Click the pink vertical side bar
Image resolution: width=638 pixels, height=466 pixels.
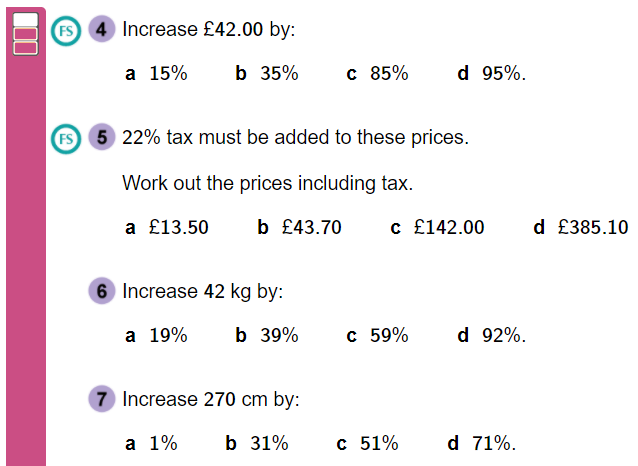tap(26, 260)
